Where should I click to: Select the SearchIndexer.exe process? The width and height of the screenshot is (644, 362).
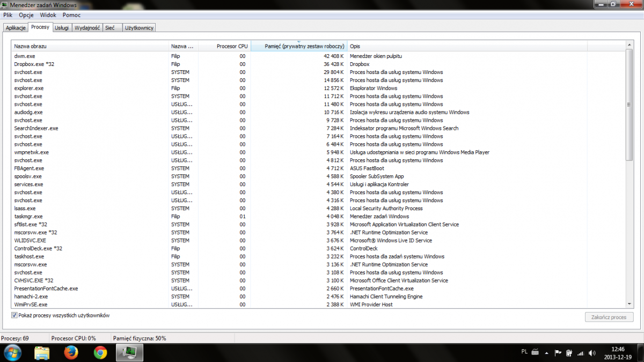coord(319,128)
